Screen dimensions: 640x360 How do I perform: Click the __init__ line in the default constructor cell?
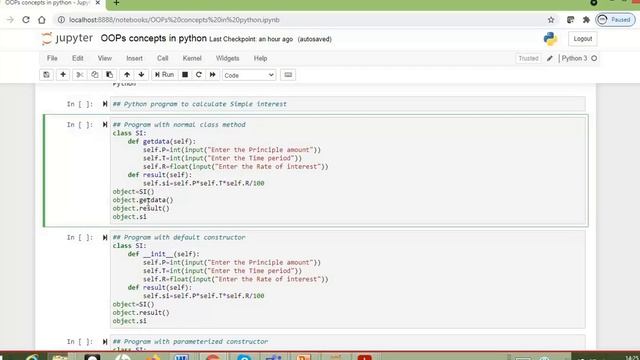tap(163, 254)
